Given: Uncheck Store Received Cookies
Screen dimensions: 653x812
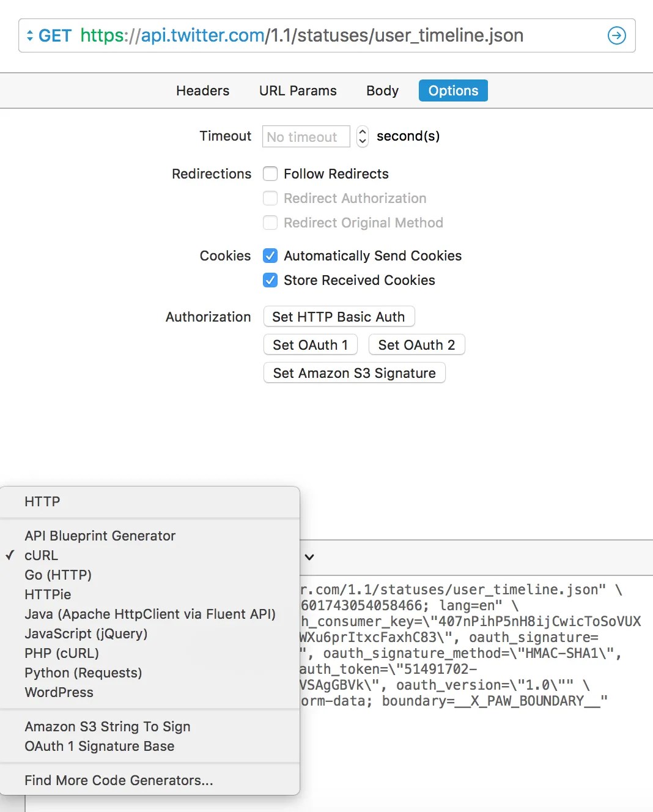Looking at the screenshot, I should [270, 280].
